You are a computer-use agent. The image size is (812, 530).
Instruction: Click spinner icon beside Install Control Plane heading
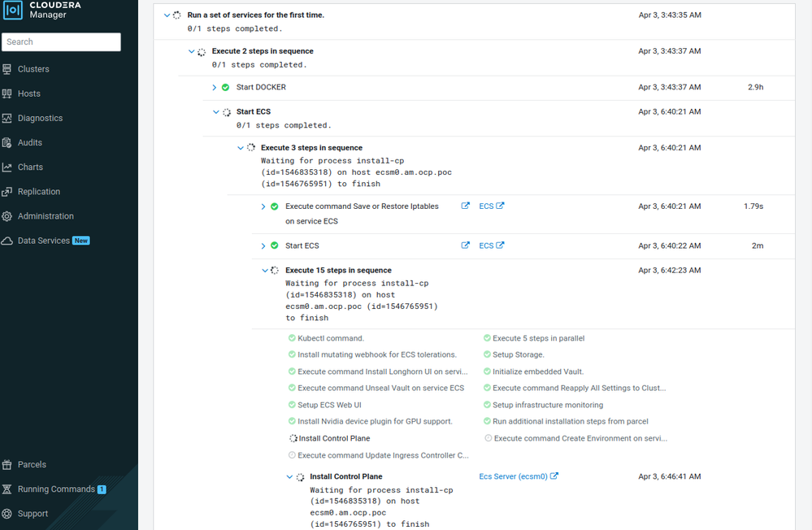301,477
